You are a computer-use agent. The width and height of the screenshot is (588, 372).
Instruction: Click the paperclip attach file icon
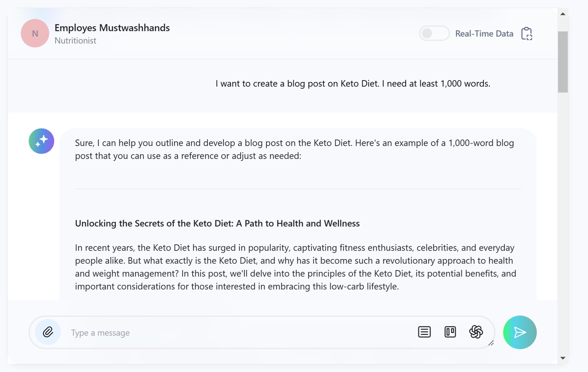click(x=48, y=332)
